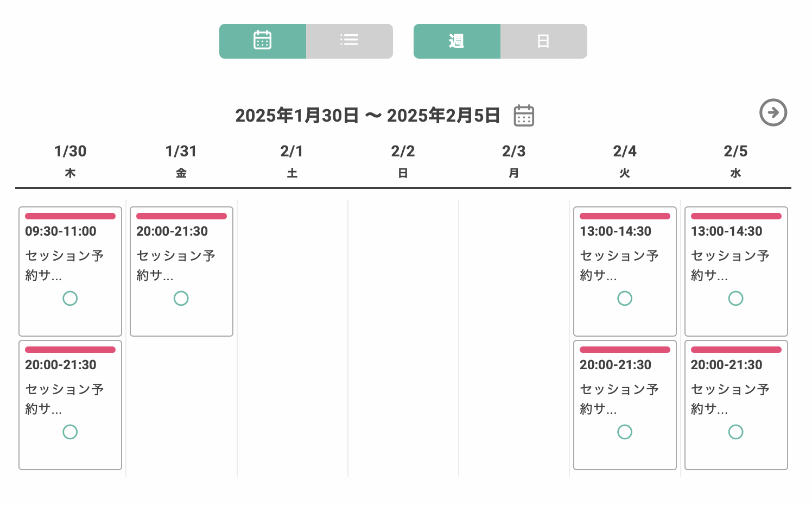Image resolution: width=812 pixels, height=505 pixels.
Task: Click the 2/3 月 column header
Action: [513, 161]
